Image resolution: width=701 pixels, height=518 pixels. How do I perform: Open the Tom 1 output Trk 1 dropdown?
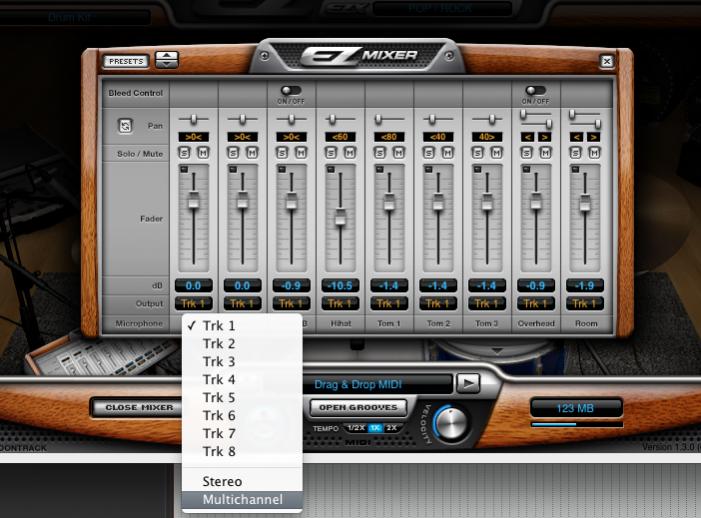coord(389,303)
